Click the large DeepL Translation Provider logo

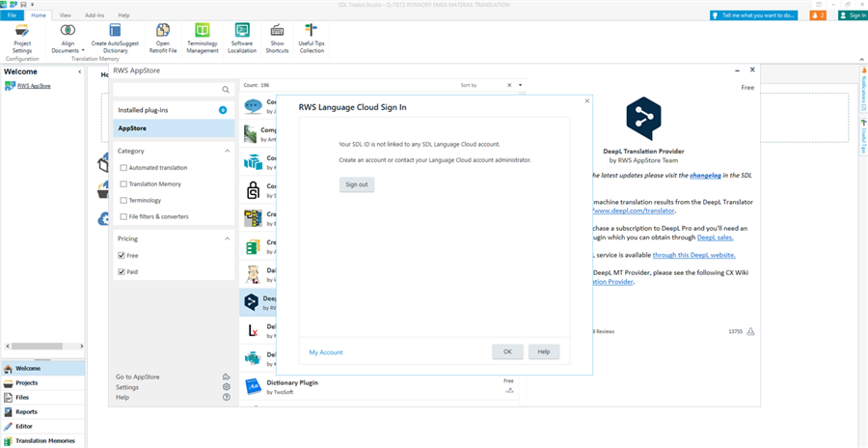(x=643, y=119)
